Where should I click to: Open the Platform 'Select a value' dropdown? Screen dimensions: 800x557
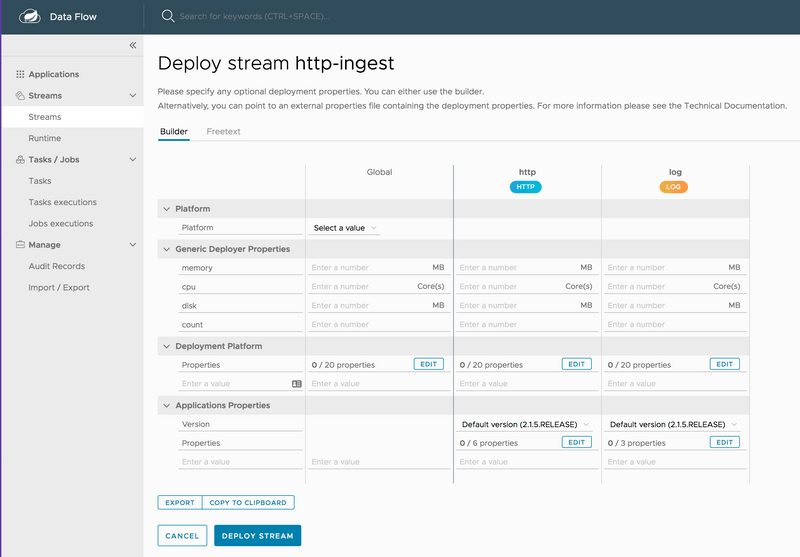344,228
